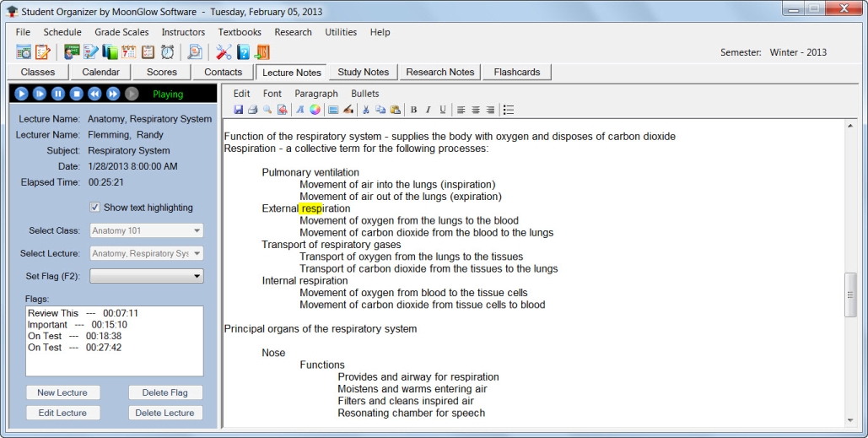Viewport: 868px width, 438px height.
Task: Toggle bold formatting
Action: tap(413, 110)
